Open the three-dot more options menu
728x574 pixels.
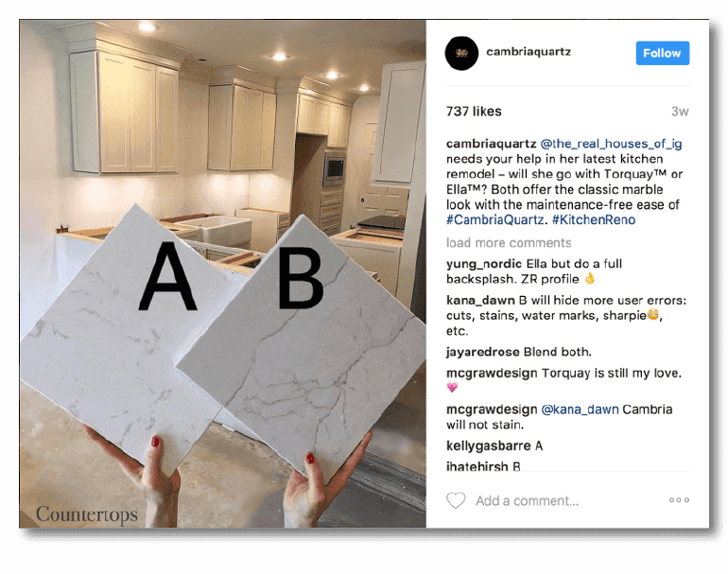(679, 500)
